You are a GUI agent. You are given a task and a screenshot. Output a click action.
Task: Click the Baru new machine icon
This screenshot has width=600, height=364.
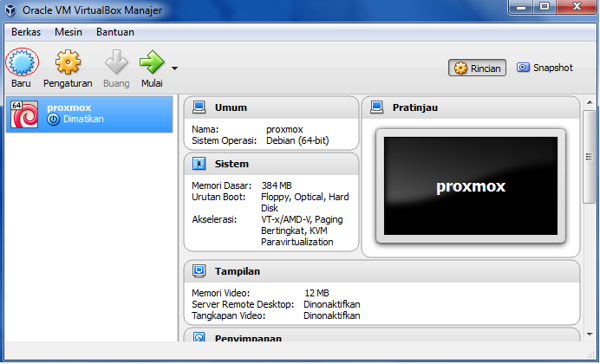22,62
